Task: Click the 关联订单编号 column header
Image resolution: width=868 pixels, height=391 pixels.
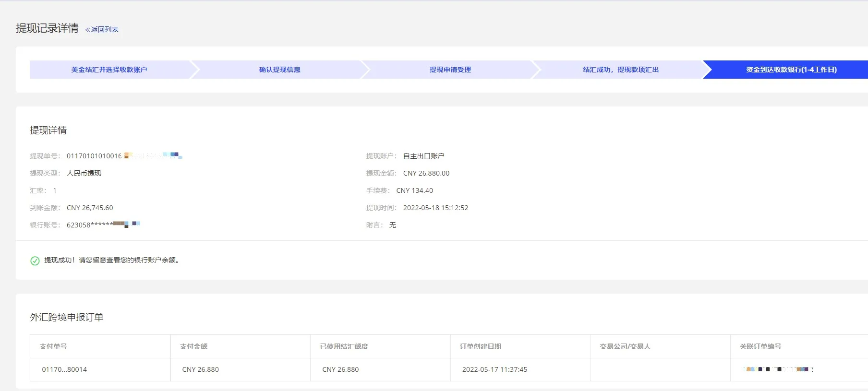Action: pyautogui.click(x=760, y=346)
